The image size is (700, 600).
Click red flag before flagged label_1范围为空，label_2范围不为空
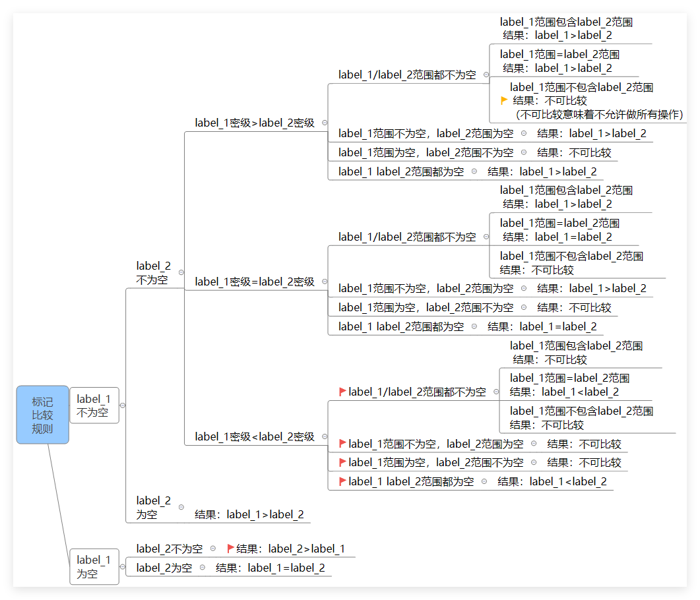click(x=342, y=462)
